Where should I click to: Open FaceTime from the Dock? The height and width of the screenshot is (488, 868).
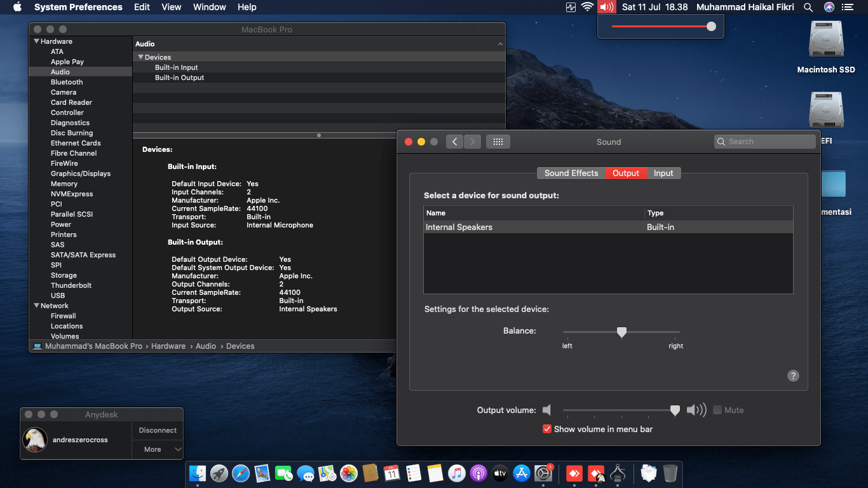284,473
